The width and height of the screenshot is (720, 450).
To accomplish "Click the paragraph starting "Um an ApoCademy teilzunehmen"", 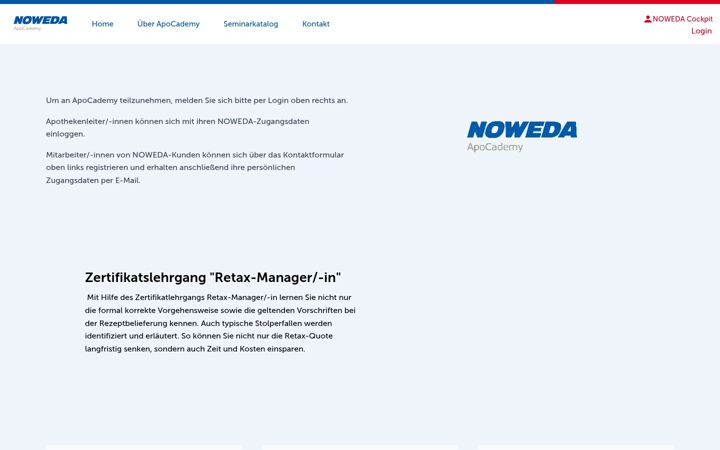I will (197, 100).
